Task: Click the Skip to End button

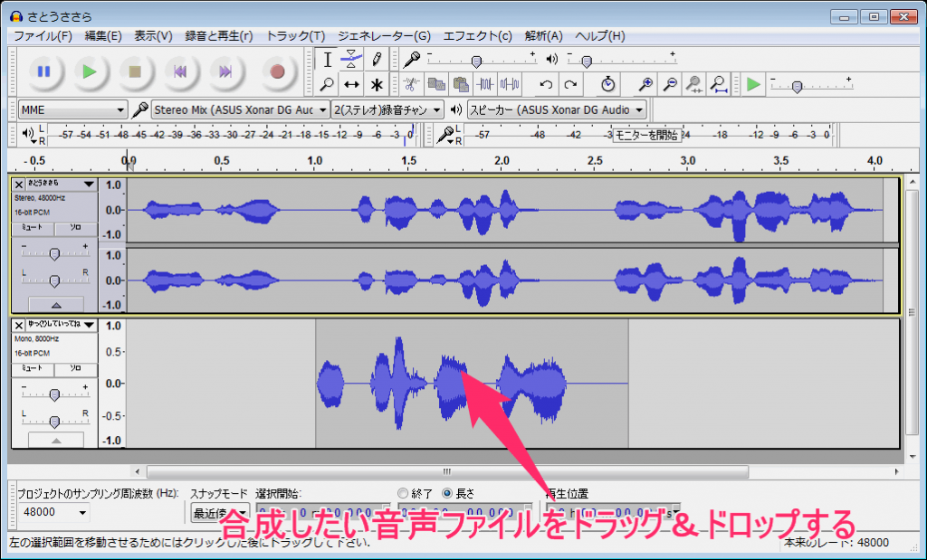Action: point(226,71)
